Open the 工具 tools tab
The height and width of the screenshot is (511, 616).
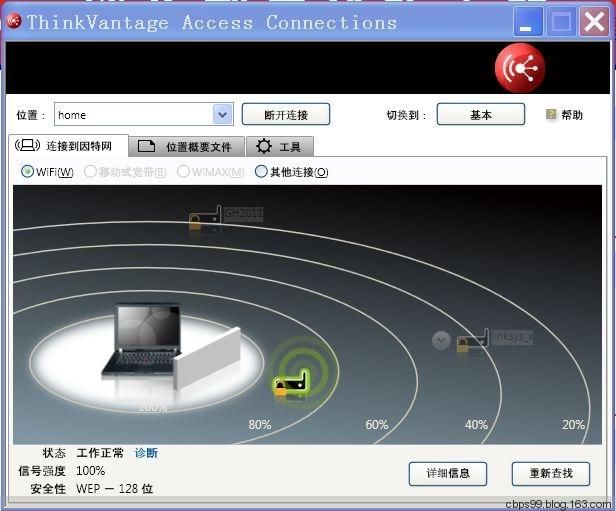click(280, 147)
